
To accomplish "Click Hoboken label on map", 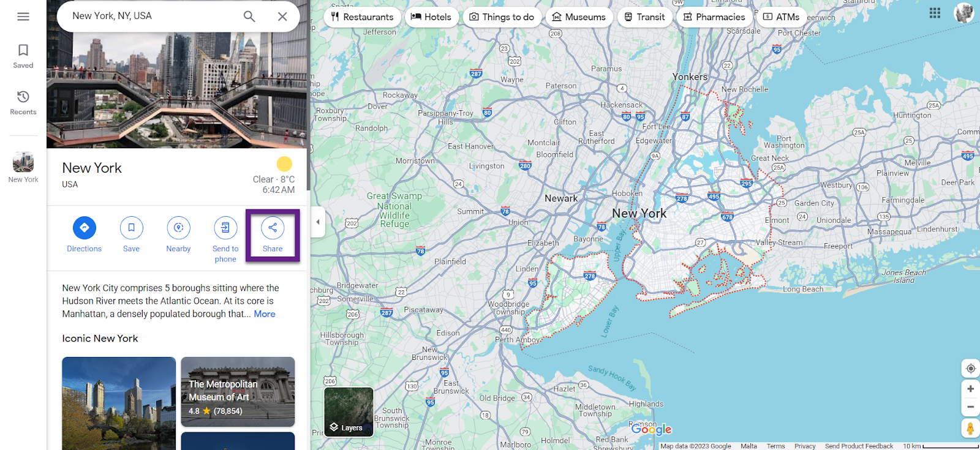I will 627,193.
